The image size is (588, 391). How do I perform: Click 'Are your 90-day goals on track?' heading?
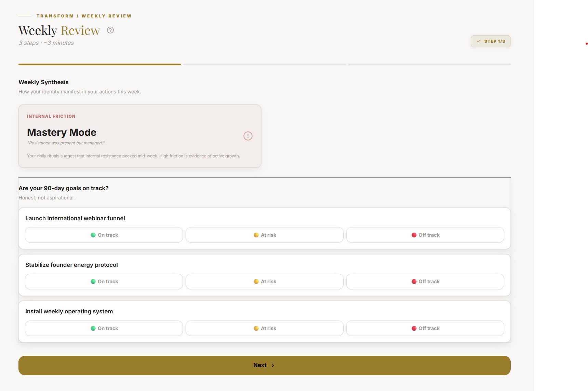pos(64,188)
